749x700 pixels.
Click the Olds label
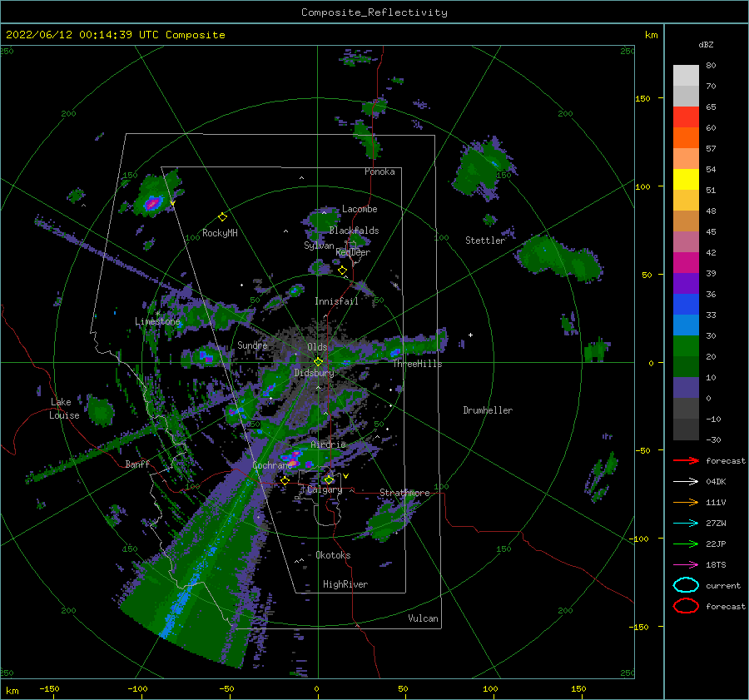pyautogui.click(x=317, y=347)
